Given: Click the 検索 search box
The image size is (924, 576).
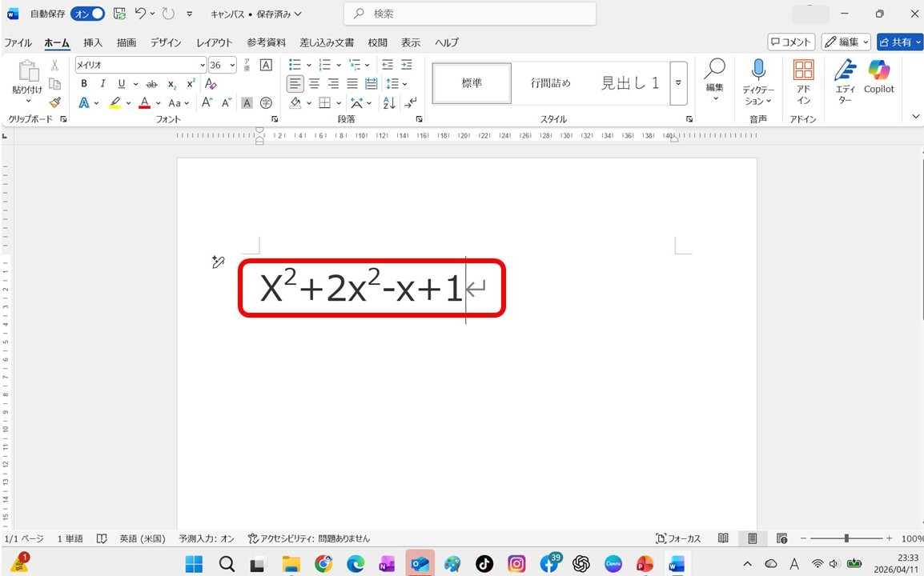Looking at the screenshot, I should coord(469,14).
